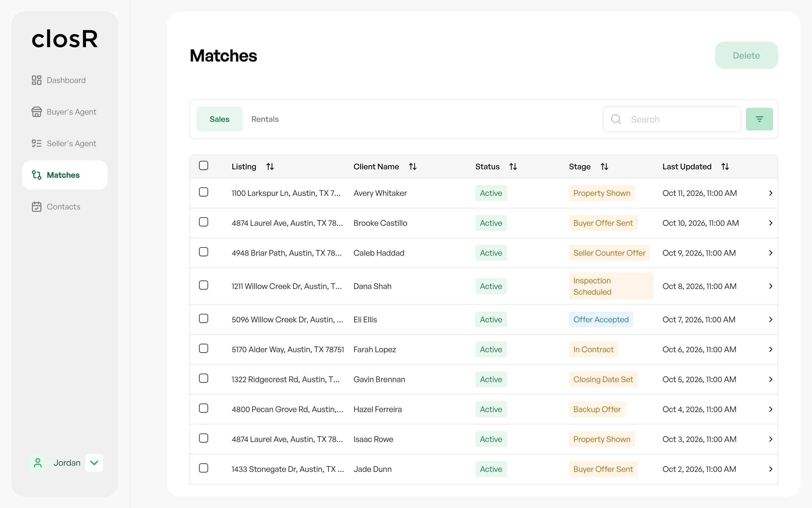Sort by Listing column arrows
Image resolution: width=812 pixels, height=508 pixels.
coord(270,167)
